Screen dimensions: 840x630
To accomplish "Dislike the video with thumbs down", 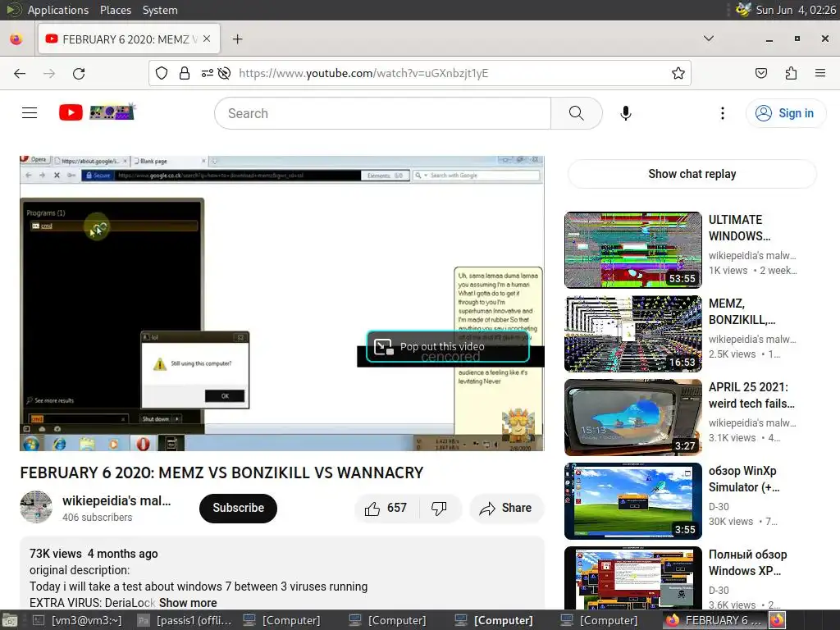I will pos(439,508).
